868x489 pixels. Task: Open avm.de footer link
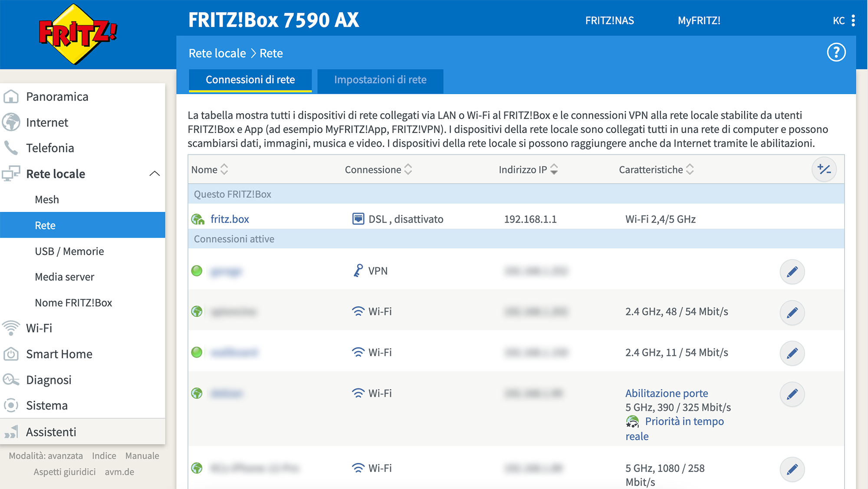point(119,472)
